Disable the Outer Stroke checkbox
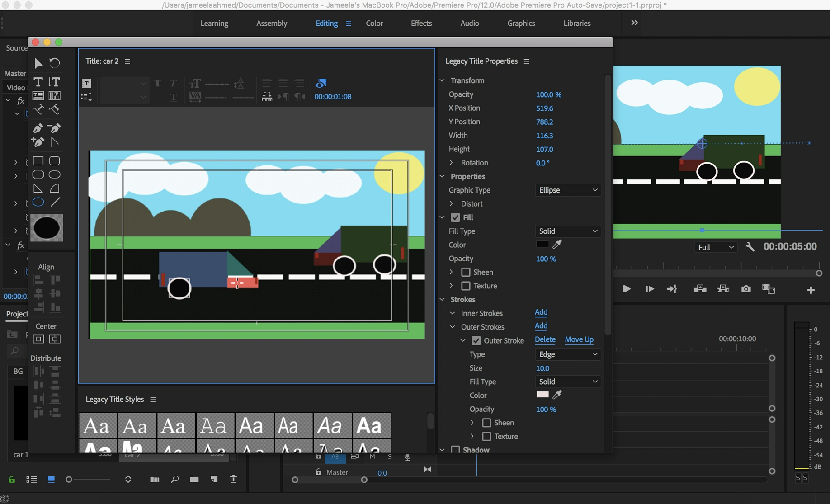 476,340
